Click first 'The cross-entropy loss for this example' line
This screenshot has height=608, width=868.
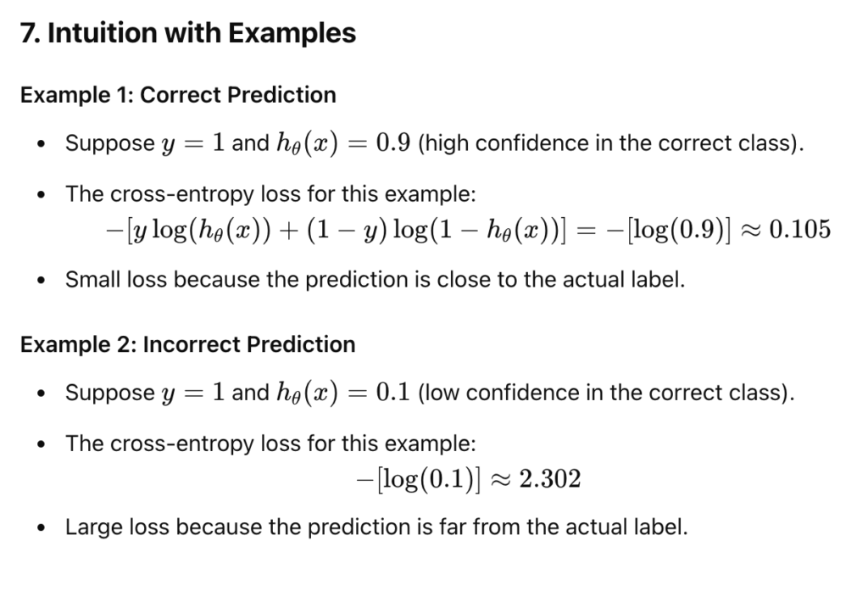click(x=270, y=194)
